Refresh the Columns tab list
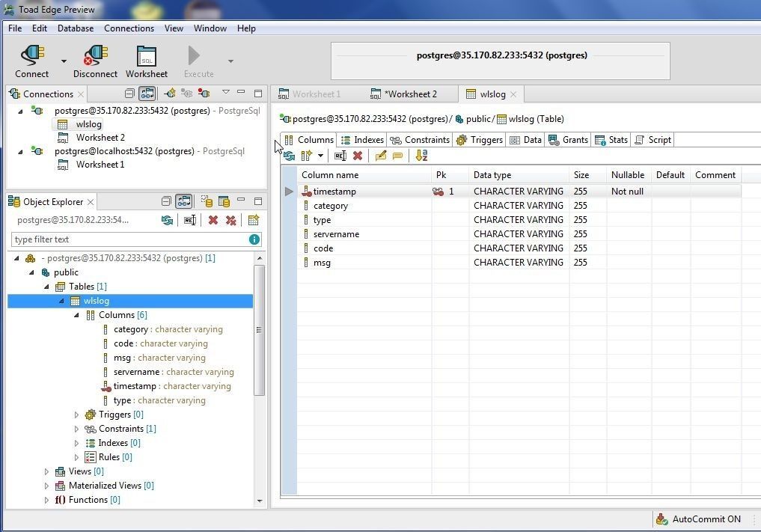Viewport: 761px width, 532px height. coord(290,156)
